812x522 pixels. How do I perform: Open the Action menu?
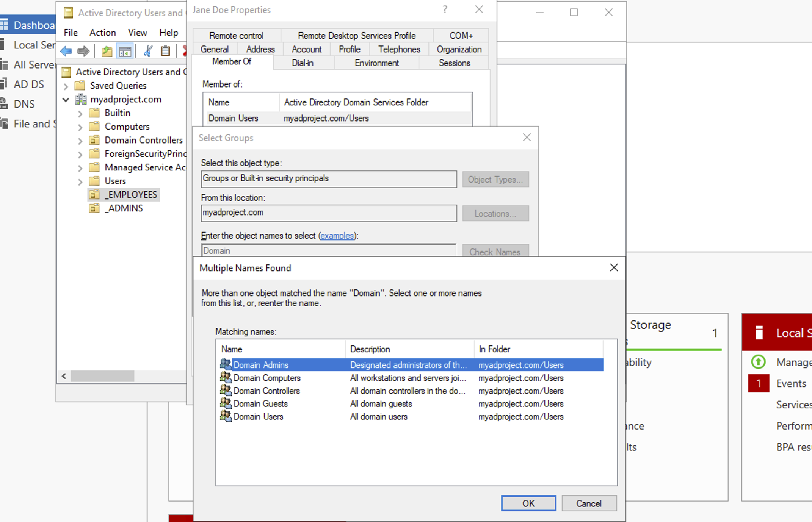click(x=102, y=33)
